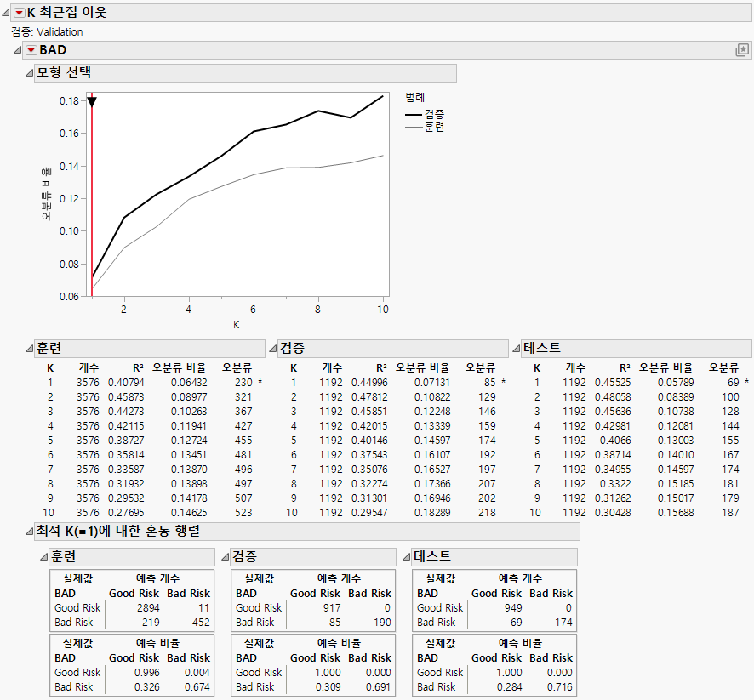The image size is (754, 700).
Task: Collapse the K 최근접 이웃 report outline
Action: [x=7, y=13]
